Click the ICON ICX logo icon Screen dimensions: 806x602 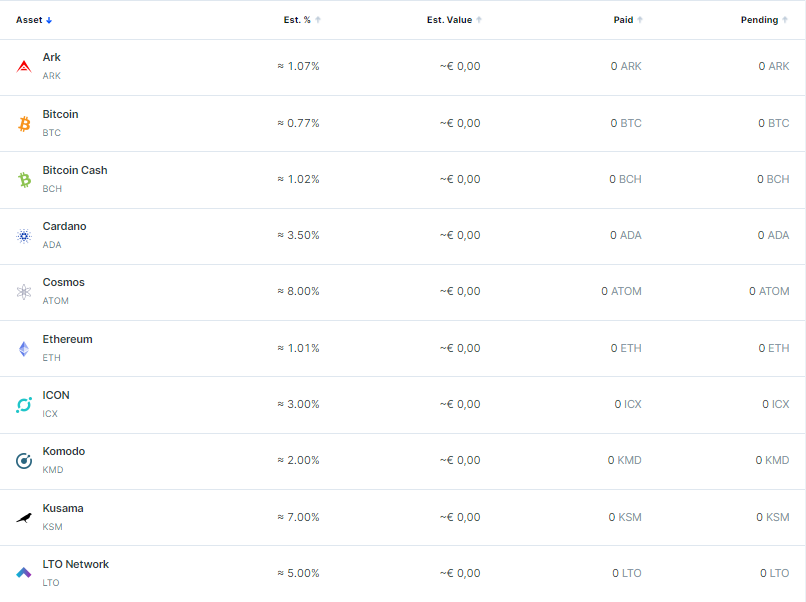24,405
